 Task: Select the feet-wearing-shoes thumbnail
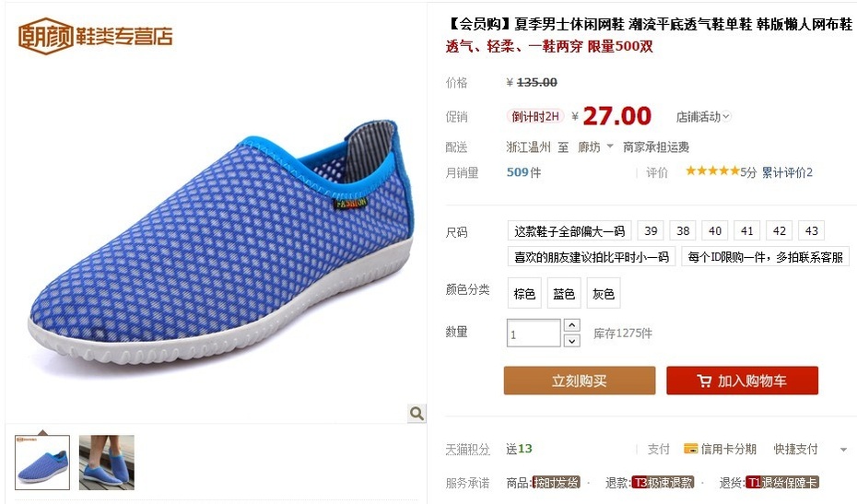click(x=107, y=462)
